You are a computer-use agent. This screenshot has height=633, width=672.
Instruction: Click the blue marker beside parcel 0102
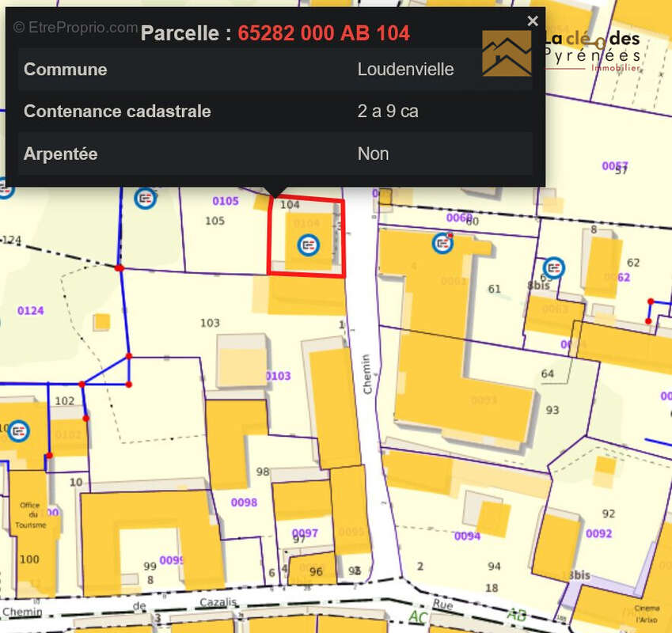point(18,431)
